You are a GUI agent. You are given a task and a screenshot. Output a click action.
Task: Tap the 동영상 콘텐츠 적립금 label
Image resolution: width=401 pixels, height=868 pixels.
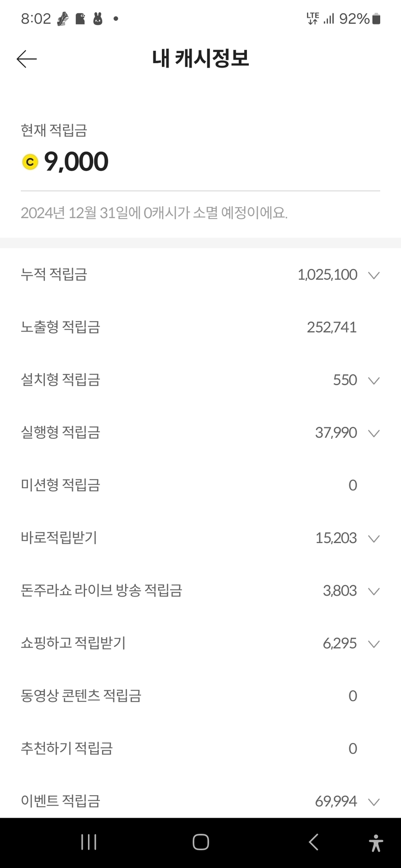81,696
